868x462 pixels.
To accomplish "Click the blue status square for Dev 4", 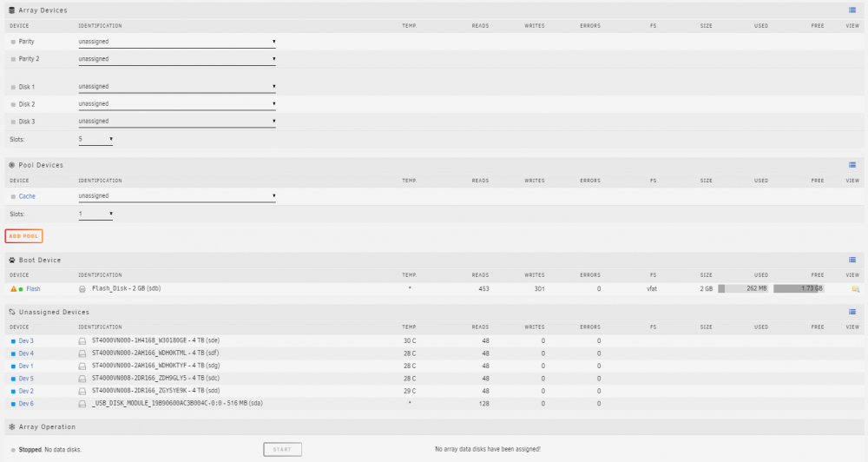I will [x=13, y=353].
